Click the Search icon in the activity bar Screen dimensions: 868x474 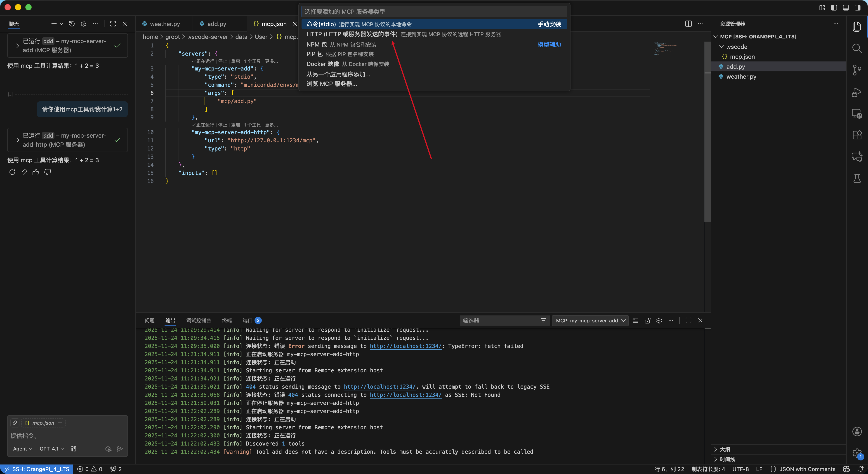(x=856, y=48)
